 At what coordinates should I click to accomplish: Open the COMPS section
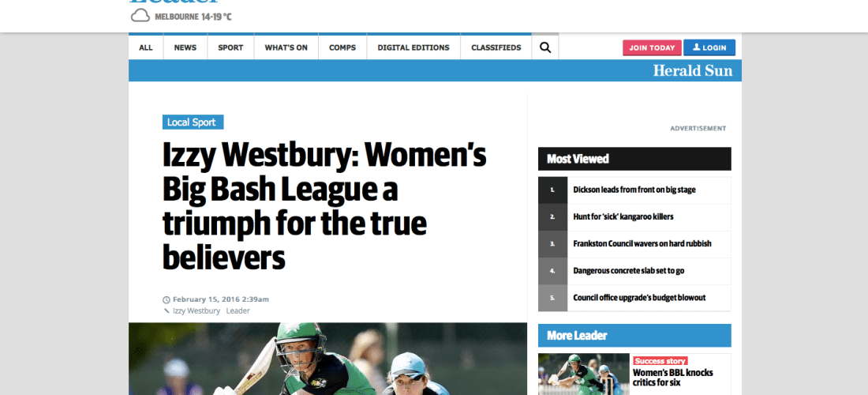(x=342, y=47)
